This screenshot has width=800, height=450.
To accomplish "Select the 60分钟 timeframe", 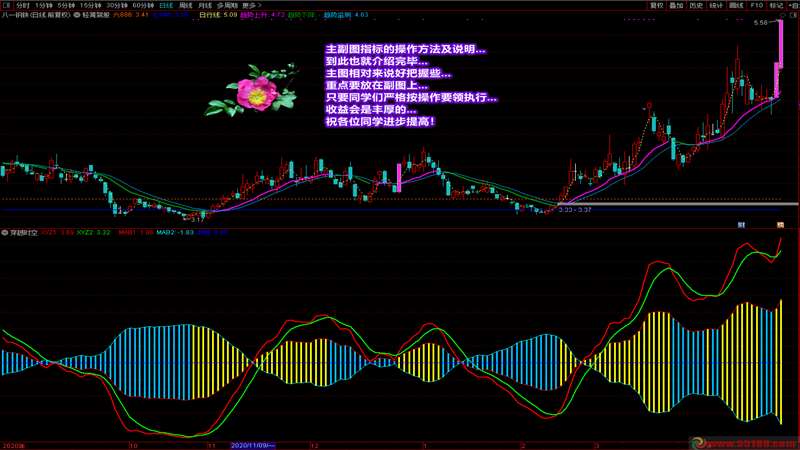I will pyautogui.click(x=141, y=5).
